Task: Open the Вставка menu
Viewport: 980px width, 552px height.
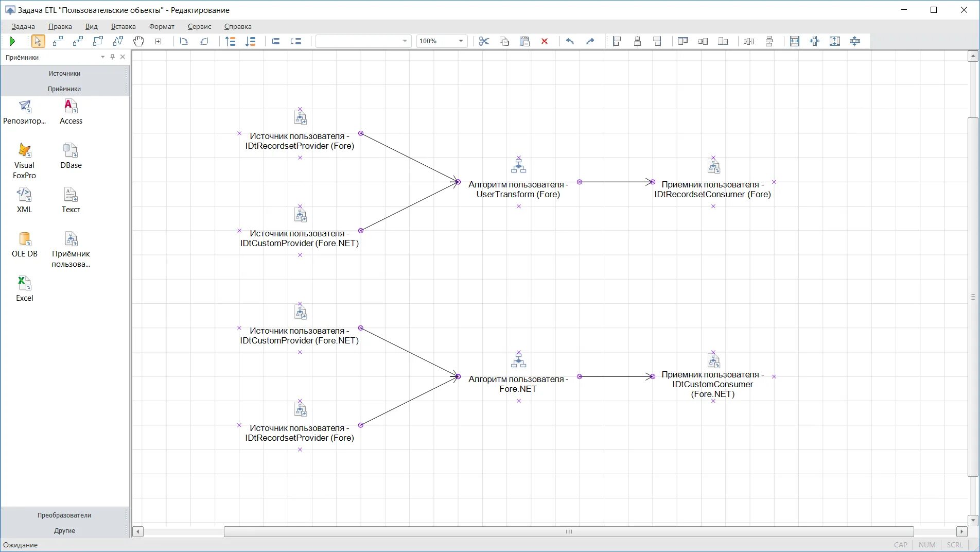Action: (124, 26)
